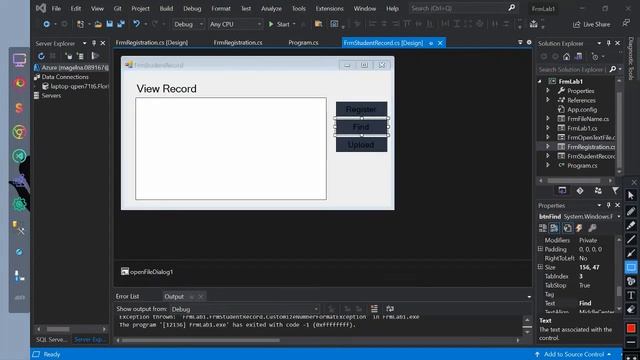The width and height of the screenshot is (640, 360).
Task: Open the Format menu
Action: [x=221, y=9]
